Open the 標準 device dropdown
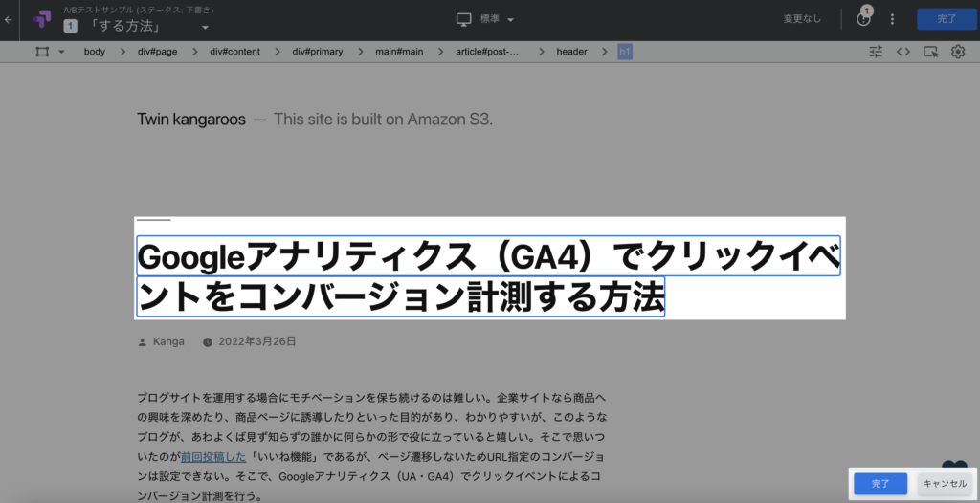This screenshot has height=503, width=980. coord(497,19)
